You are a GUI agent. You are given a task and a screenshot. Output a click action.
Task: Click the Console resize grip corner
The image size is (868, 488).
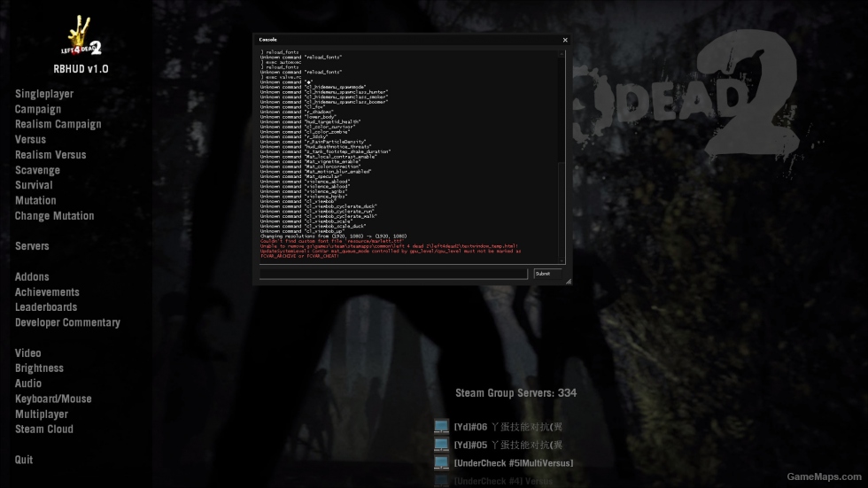569,282
